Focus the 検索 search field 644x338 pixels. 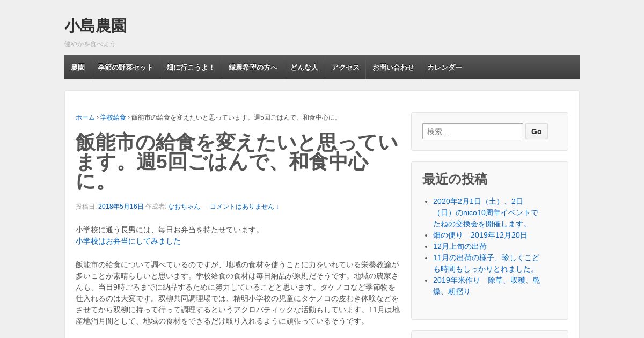[473, 131]
